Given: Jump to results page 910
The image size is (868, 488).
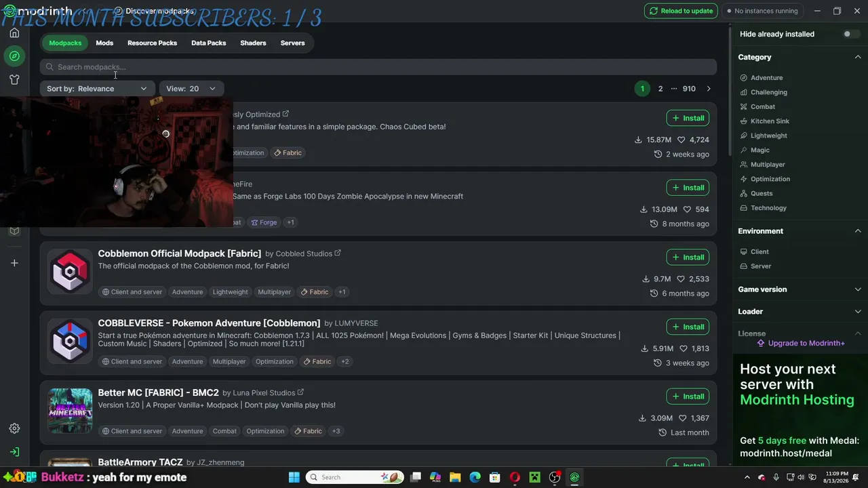Looking at the screenshot, I should (689, 89).
